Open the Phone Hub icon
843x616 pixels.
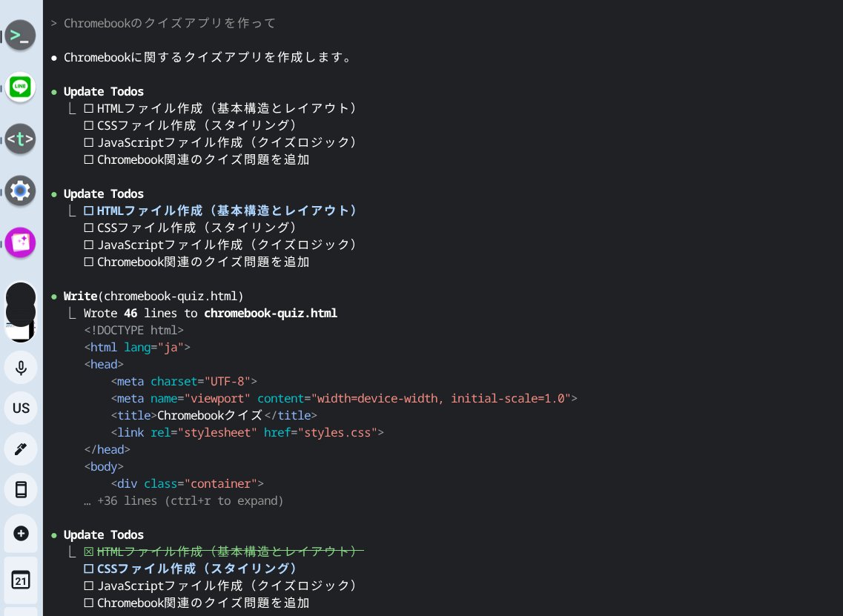tap(21, 490)
